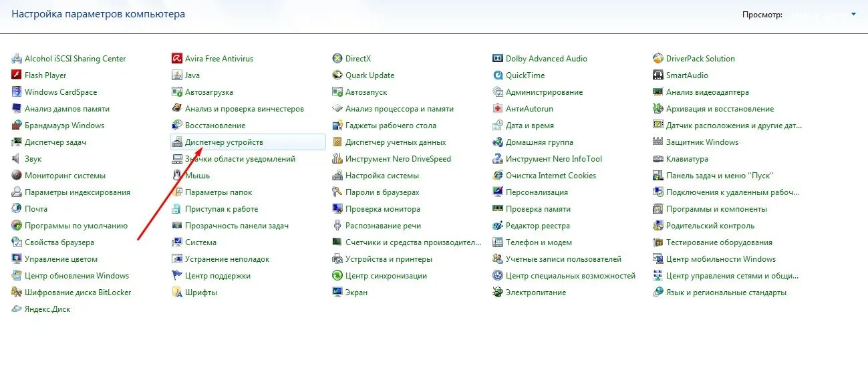Open the Шрифты fonts icon
Screen dimensions: 868x380
coord(177,293)
